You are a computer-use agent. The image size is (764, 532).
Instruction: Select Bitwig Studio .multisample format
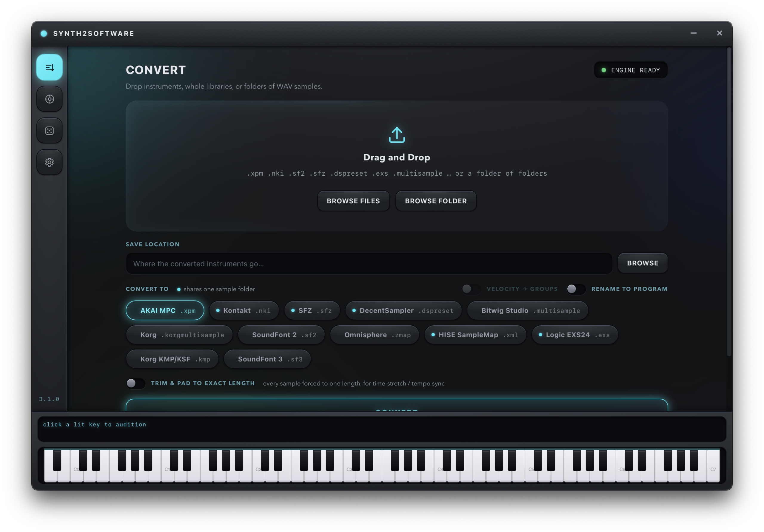point(527,310)
